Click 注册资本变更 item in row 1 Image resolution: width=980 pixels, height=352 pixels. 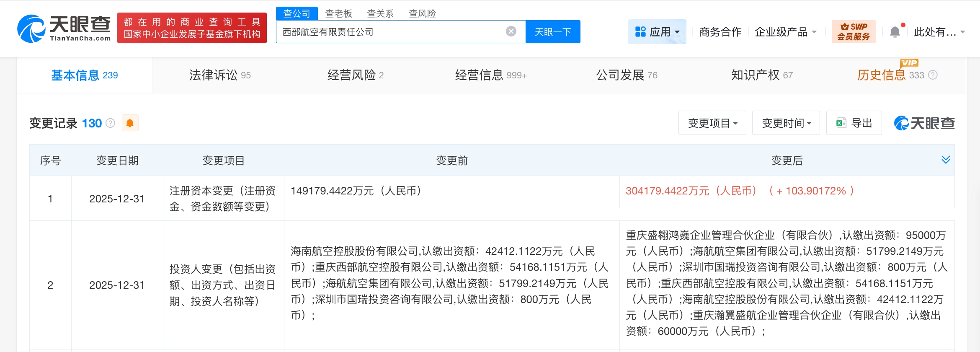(223, 199)
